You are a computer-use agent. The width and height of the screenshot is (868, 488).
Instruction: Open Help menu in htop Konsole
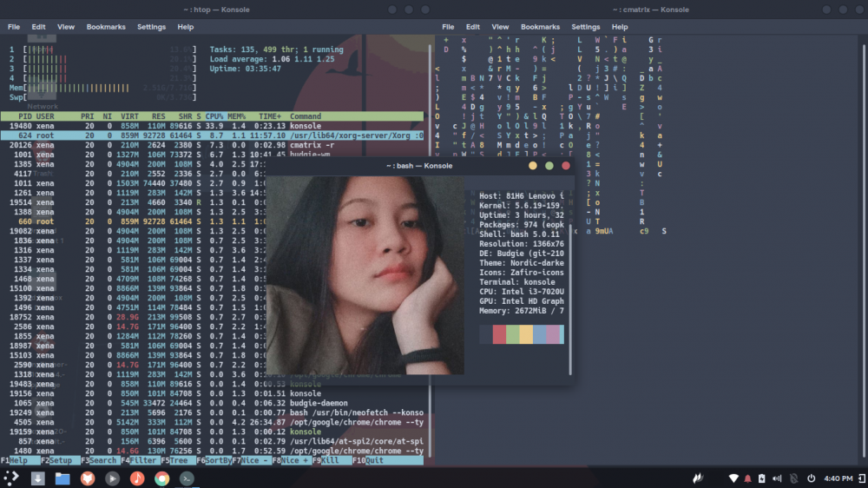click(186, 27)
